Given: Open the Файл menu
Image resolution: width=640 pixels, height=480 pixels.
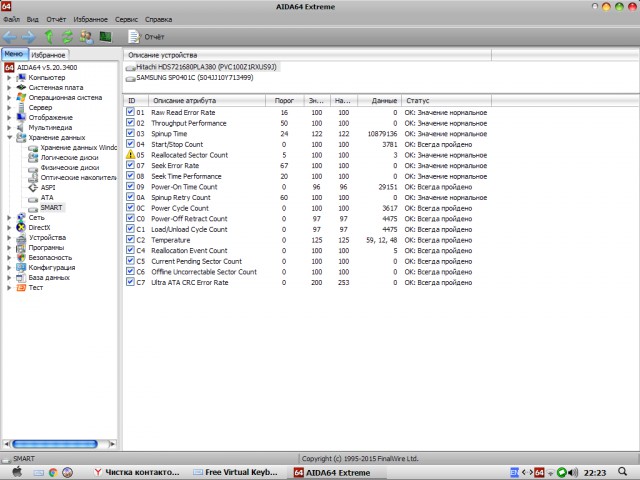Looking at the screenshot, I should pos(11,19).
